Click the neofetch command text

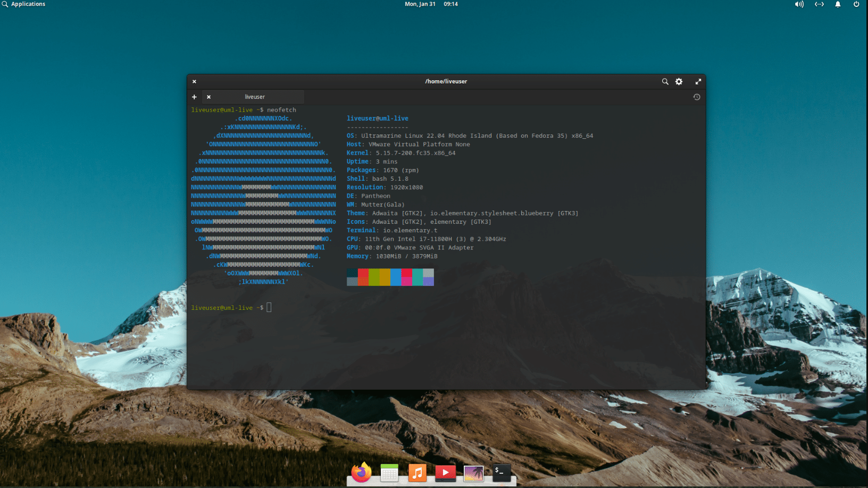coord(281,110)
